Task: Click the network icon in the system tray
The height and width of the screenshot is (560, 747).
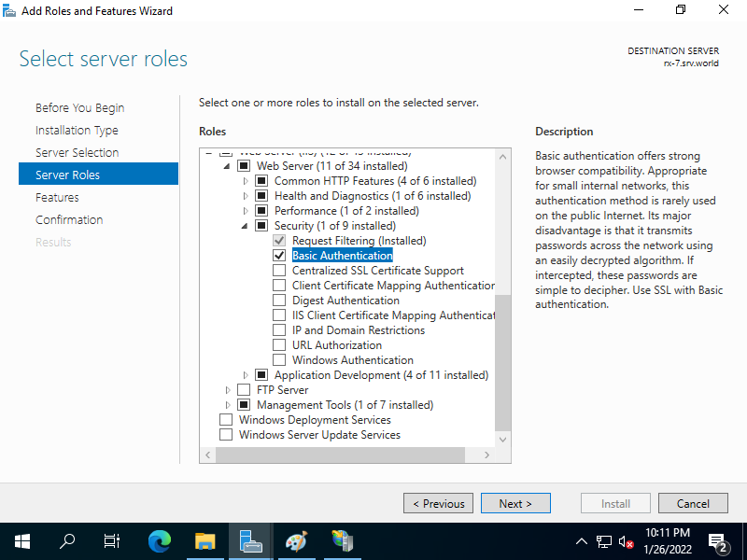Action: [604, 541]
